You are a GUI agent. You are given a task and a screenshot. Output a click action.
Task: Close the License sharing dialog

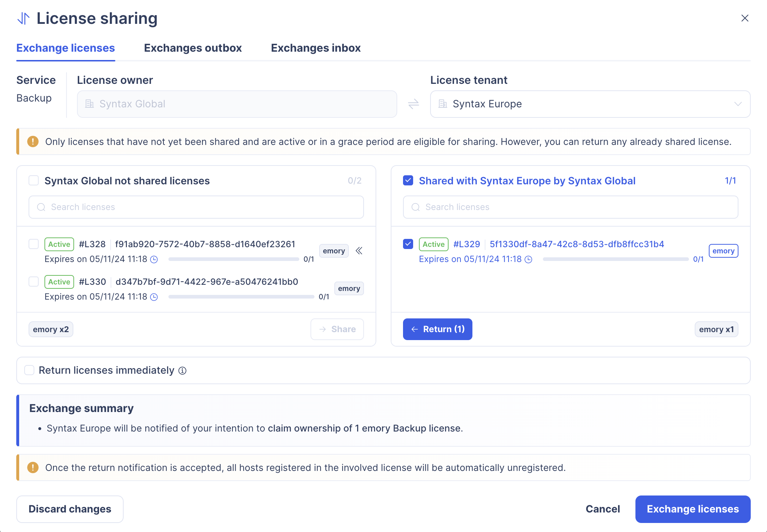point(745,18)
